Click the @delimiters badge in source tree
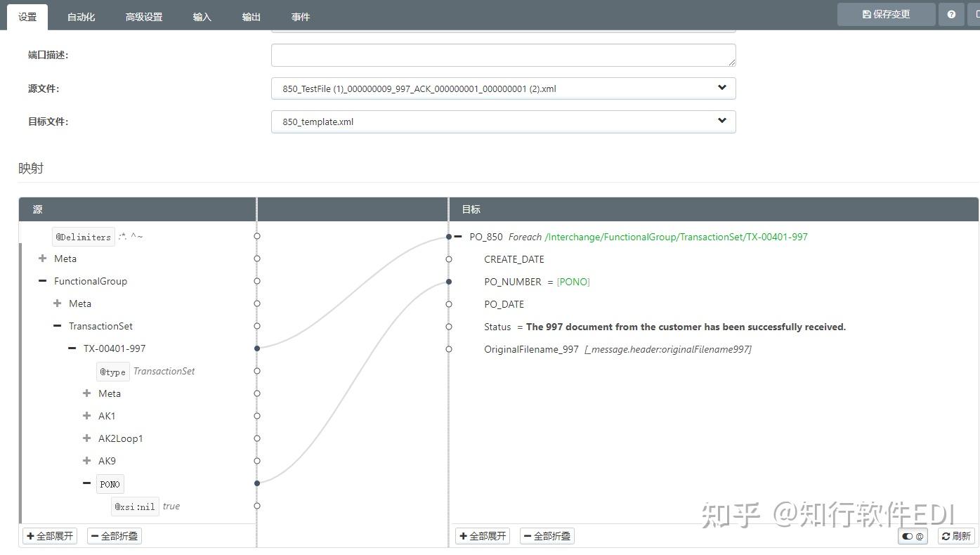 (x=83, y=236)
